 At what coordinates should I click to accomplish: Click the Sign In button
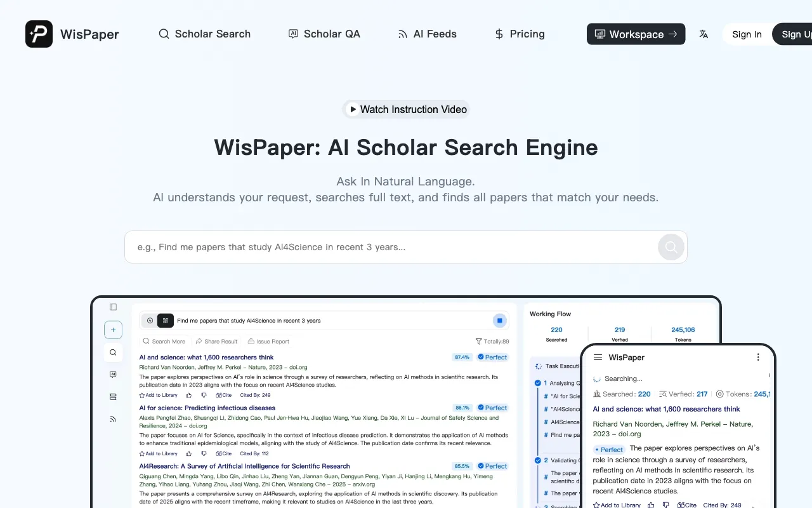[x=747, y=34]
